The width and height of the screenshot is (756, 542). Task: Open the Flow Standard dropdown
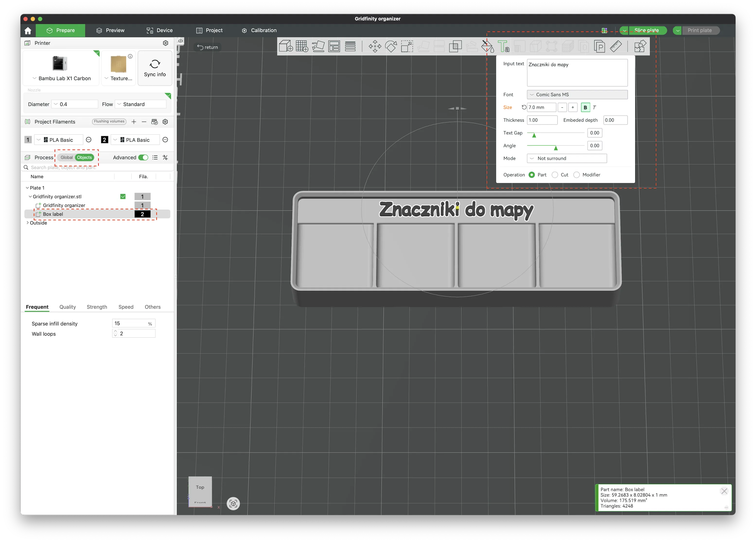140,104
